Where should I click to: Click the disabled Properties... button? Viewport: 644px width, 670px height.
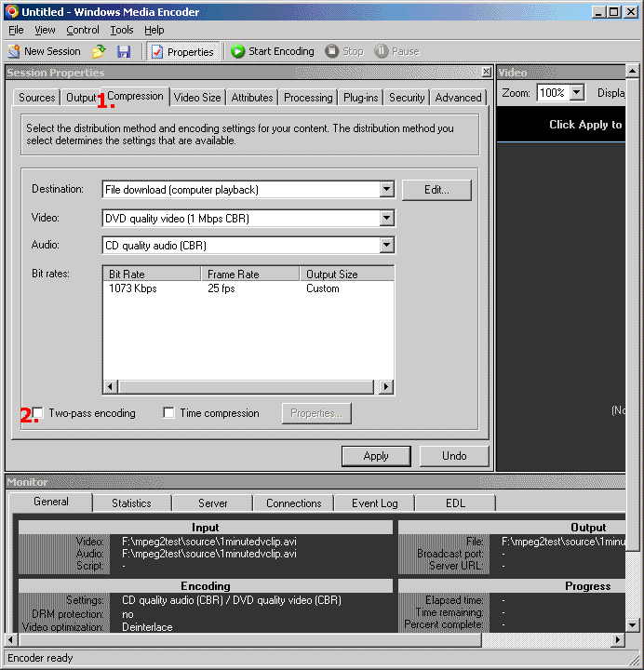[x=316, y=413]
